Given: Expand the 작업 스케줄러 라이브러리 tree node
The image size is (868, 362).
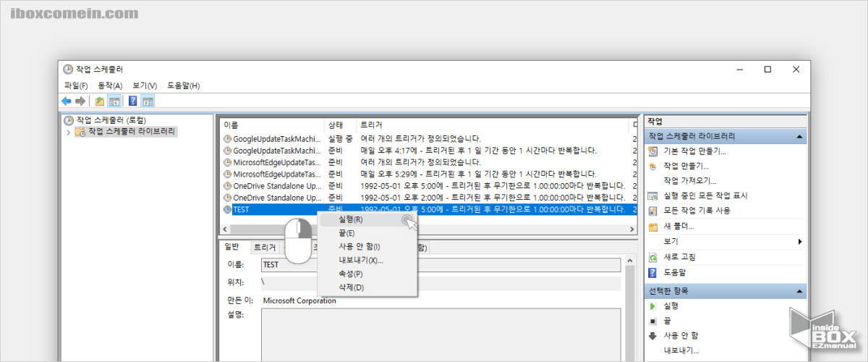Looking at the screenshot, I should 68,132.
